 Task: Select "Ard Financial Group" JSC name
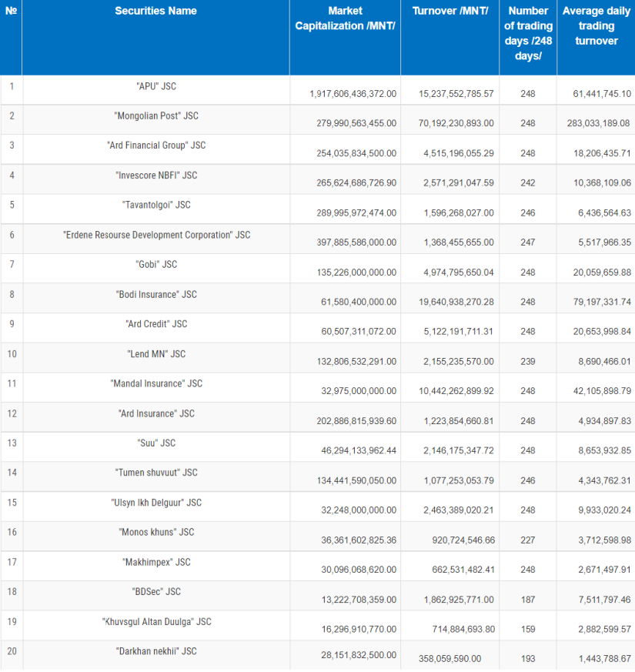pos(156,145)
